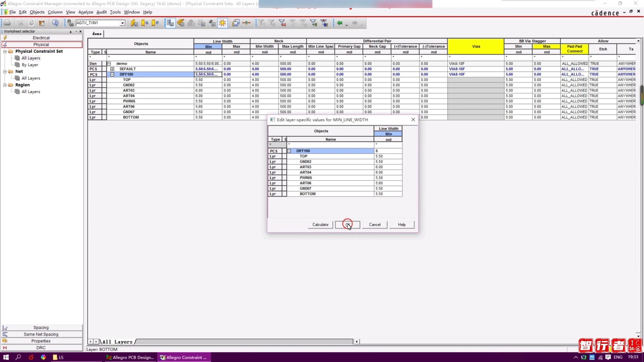
Task: Select By Layer under Physical Constraint Set
Action: [x=30, y=65]
